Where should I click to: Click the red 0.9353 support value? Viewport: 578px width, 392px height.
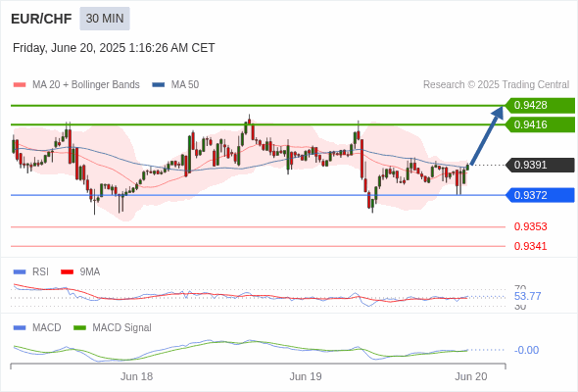coord(530,226)
